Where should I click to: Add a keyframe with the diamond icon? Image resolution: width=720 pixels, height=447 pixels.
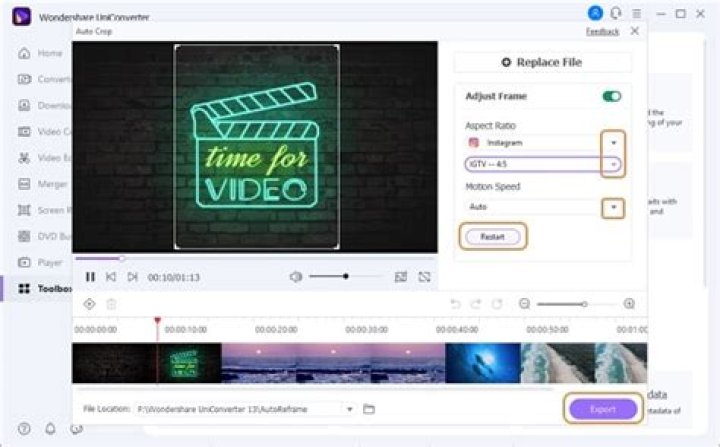(x=89, y=304)
